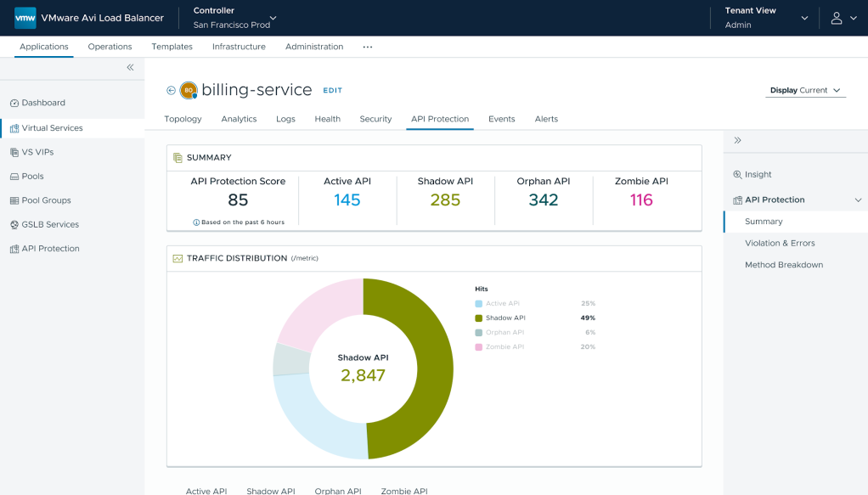Screen dimensions: 868x495
Task: Open the Tenant View Admin dropdown
Action: pos(766,18)
